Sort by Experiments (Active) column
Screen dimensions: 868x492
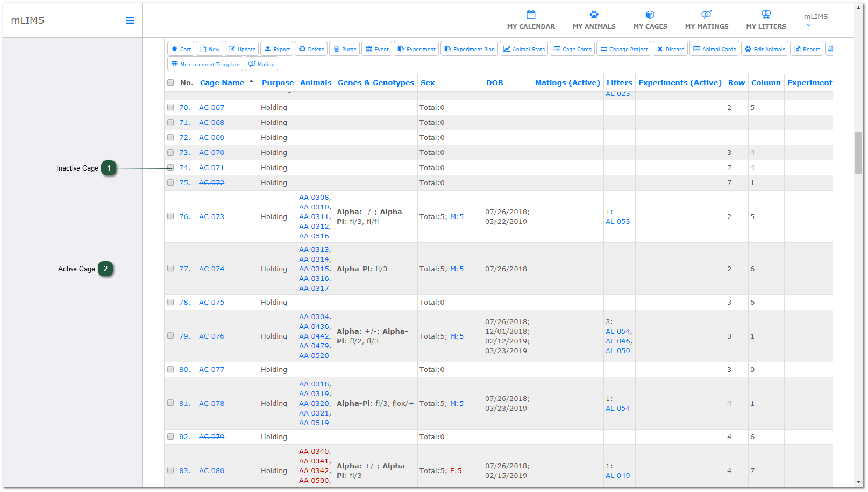(x=680, y=82)
